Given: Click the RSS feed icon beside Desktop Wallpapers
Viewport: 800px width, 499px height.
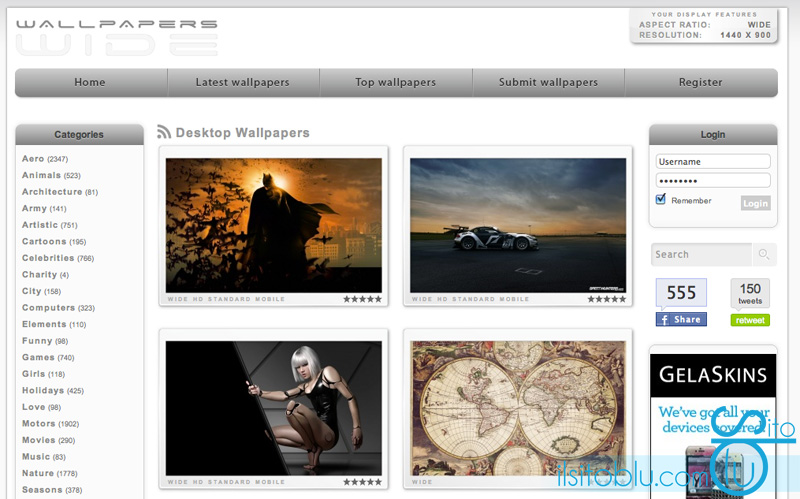Looking at the screenshot, I should tap(164, 132).
